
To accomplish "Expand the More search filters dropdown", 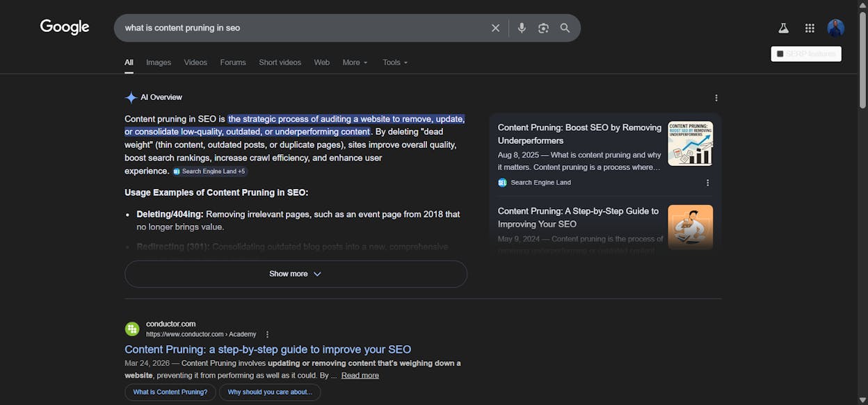I will pos(355,63).
